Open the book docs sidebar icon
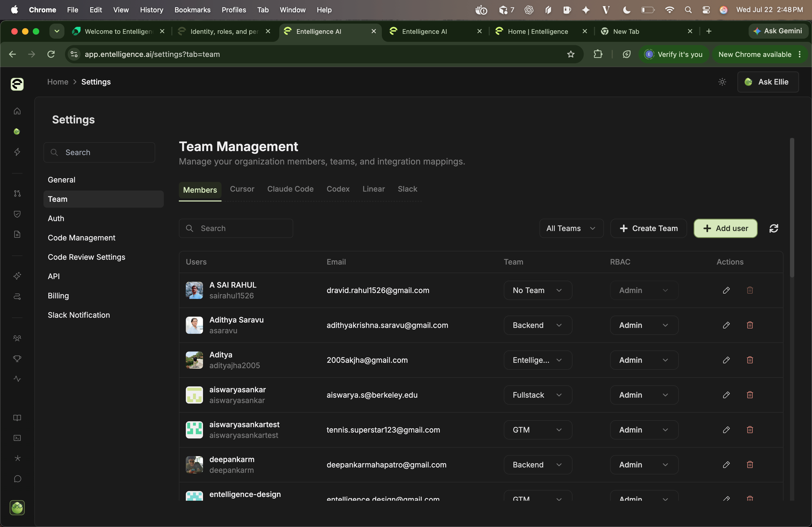This screenshot has height=527, width=812. pyautogui.click(x=17, y=418)
